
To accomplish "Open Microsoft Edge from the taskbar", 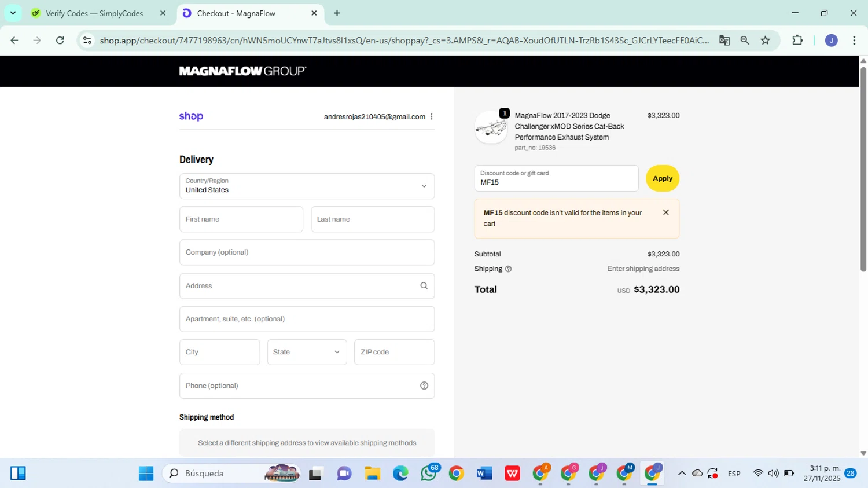I will click(400, 474).
